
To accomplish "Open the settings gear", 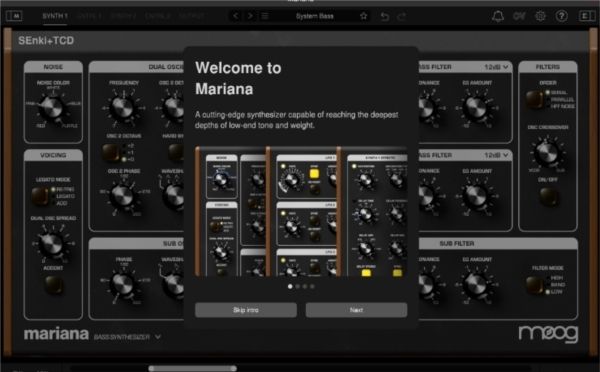I will pyautogui.click(x=540, y=16).
